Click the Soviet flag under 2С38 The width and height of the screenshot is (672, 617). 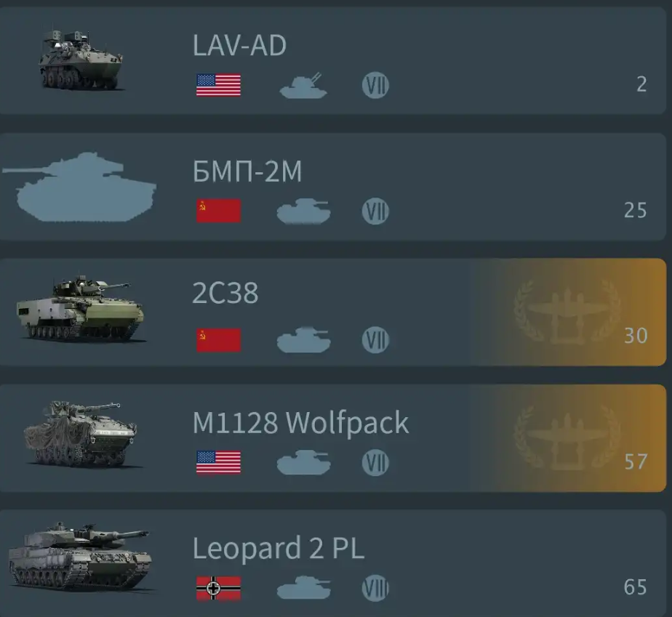pos(219,340)
